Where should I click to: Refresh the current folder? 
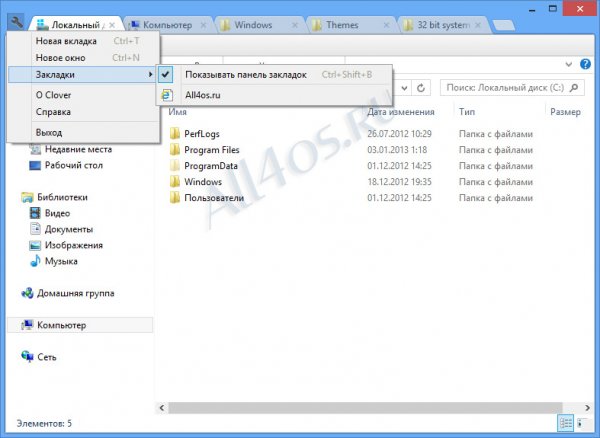click(421, 88)
